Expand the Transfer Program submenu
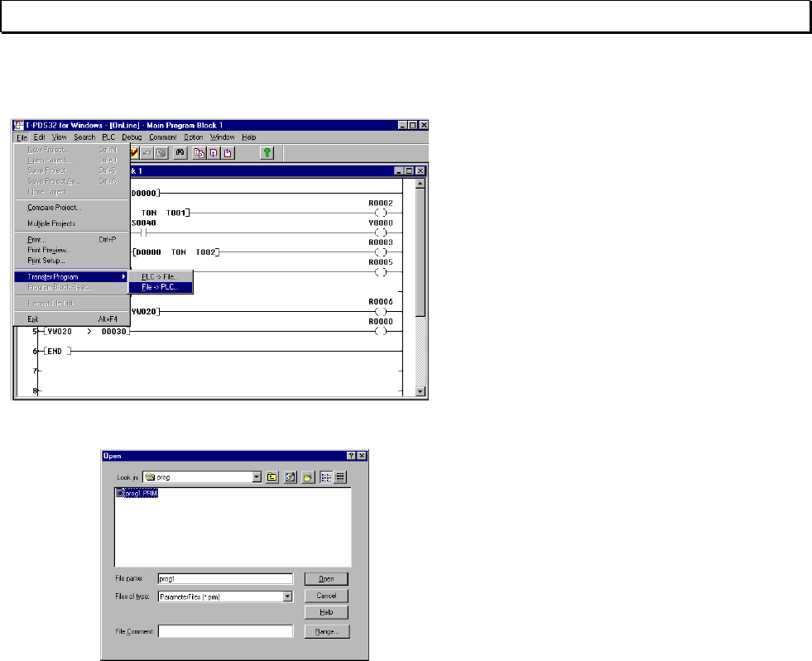The height and width of the screenshot is (661, 812). point(71,277)
